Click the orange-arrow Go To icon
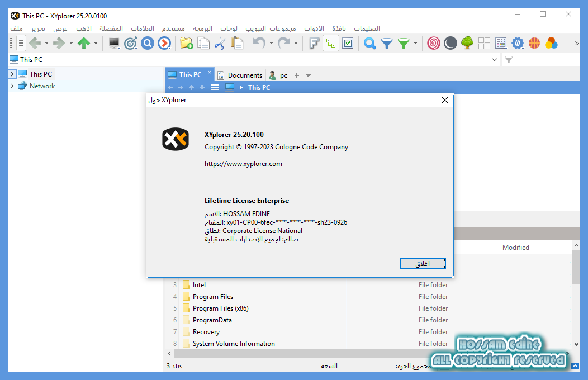The image size is (588, 380). pyautogui.click(x=164, y=43)
